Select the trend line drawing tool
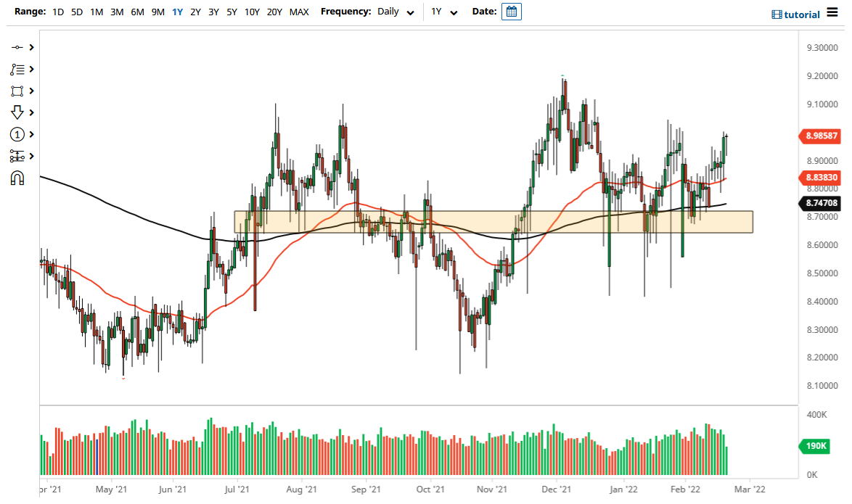The height and width of the screenshot is (504, 852). [18, 47]
